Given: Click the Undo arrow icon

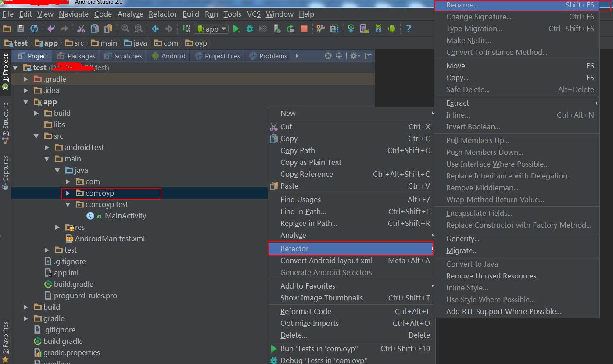Looking at the screenshot, I should pyautogui.click(x=51, y=29).
